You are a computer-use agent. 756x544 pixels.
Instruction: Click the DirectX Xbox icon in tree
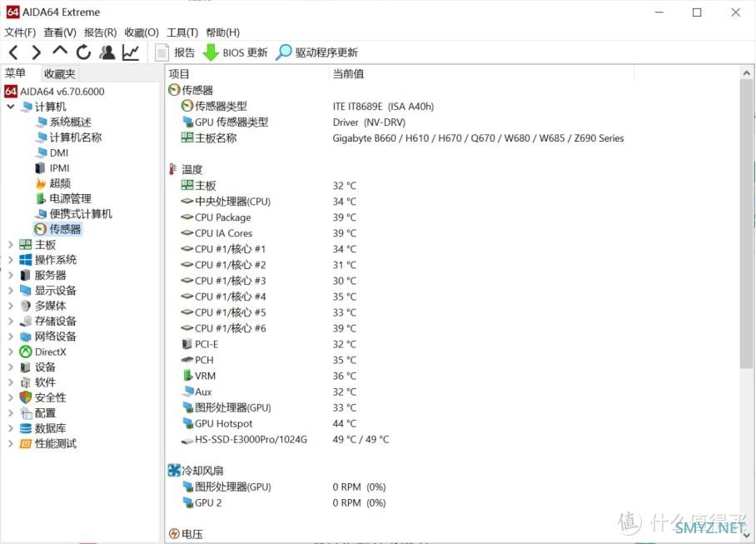click(x=26, y=352)
